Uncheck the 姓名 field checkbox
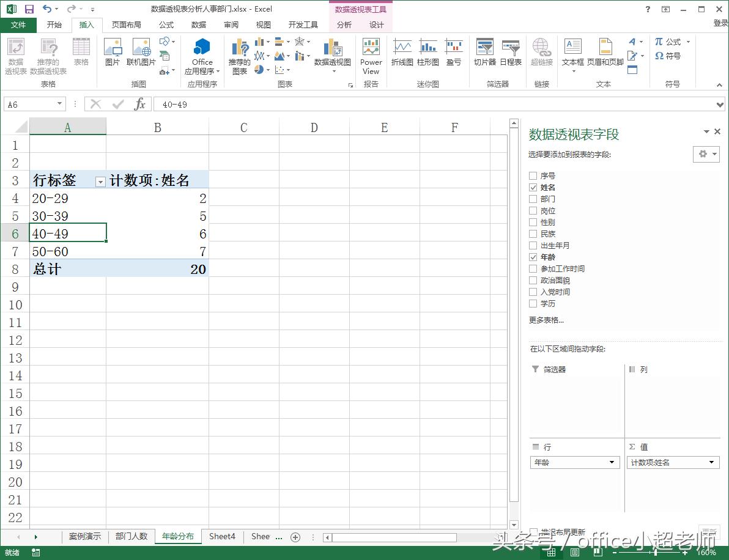 [533, 188]
